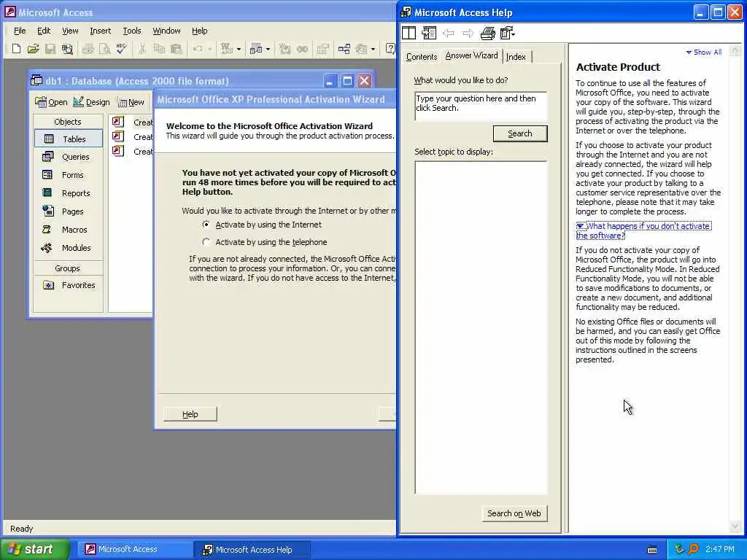Open the File menu

pos(20,31)
